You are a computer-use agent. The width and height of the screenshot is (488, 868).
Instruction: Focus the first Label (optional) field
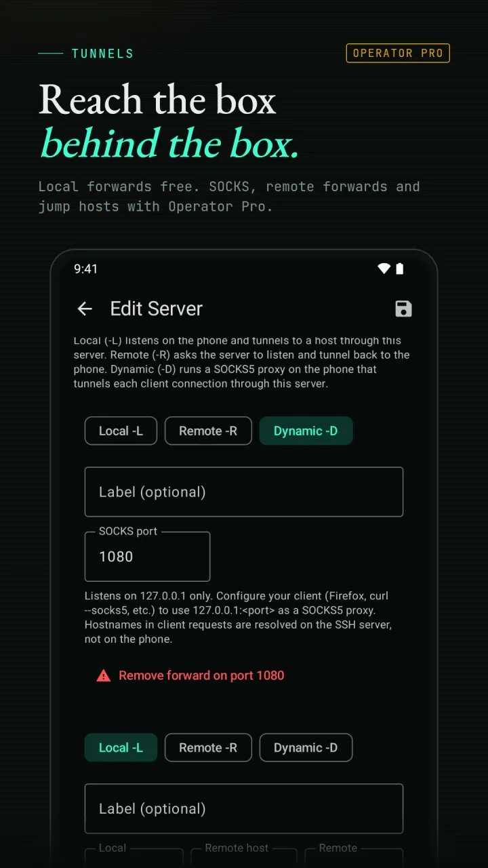[x=244, y=492]
